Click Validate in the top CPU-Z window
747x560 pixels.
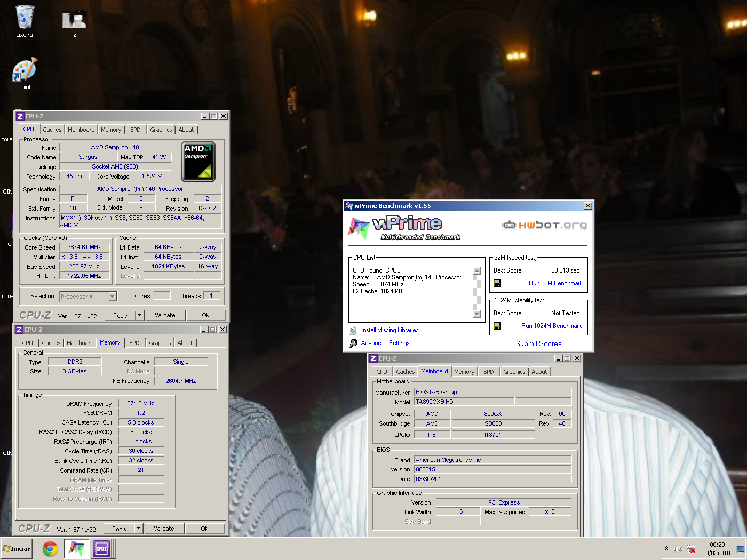point(165,315)
